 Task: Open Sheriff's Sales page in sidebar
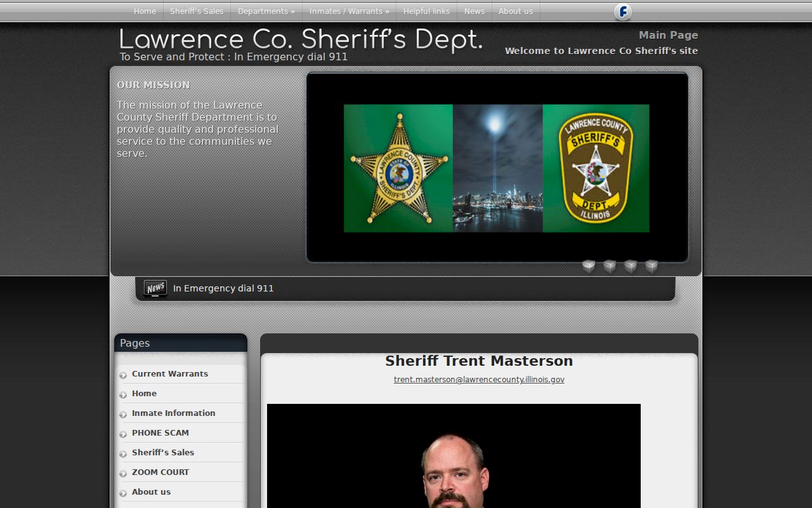point(163,453)
